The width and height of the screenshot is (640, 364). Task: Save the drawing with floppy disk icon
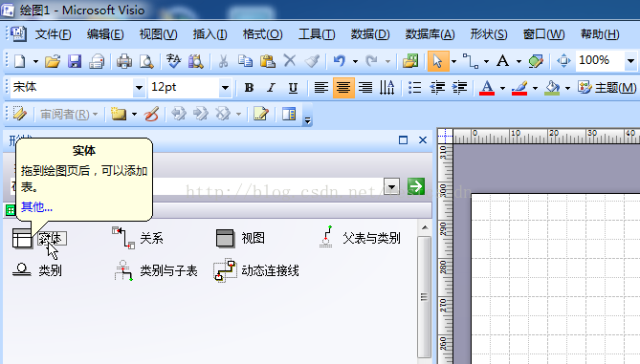click(75, 61)
